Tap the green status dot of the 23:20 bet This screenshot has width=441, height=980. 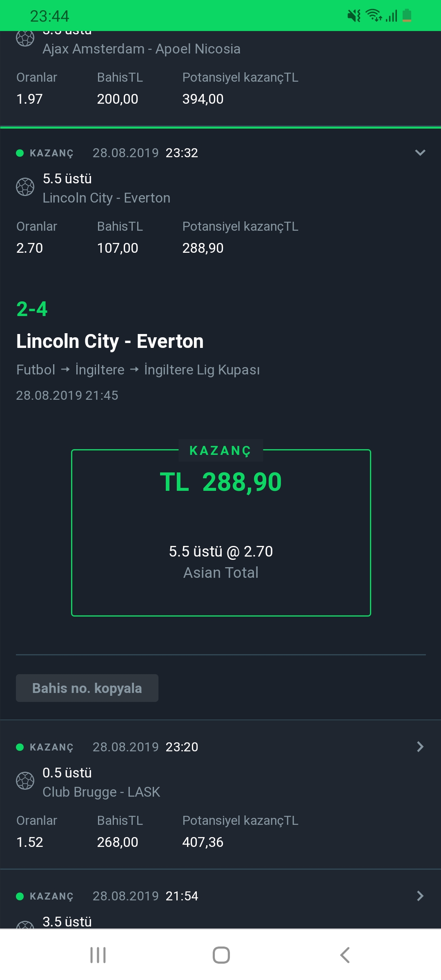20,747
